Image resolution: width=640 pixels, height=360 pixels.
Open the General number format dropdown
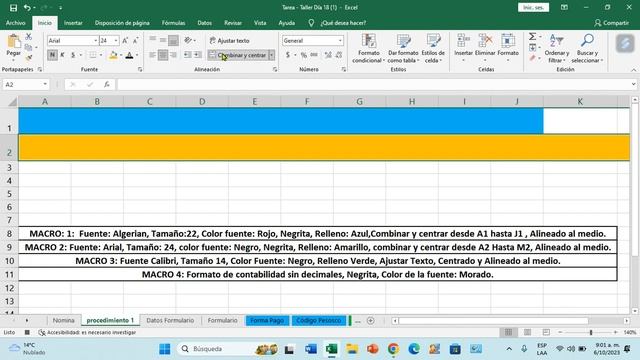340,40
